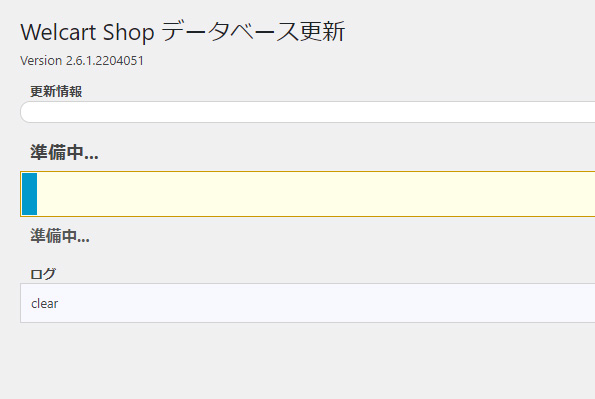Click the empty yellow progress bar area
This screenshot has width=595, height=399.
(316, 194)
